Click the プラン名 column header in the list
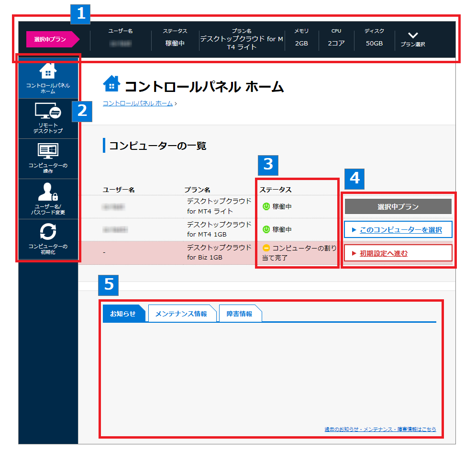This screenshot has height=464, width=476. point(197,190)
